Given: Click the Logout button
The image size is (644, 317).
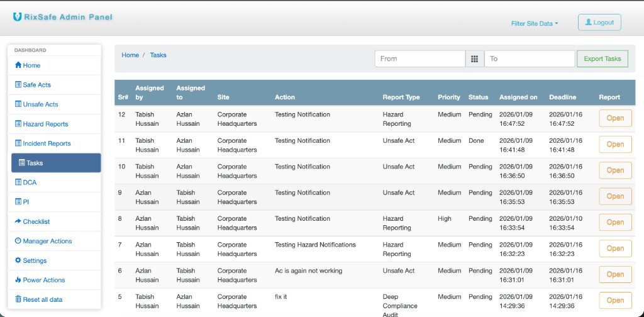Looking at the screenshot, I should (599, 23).
